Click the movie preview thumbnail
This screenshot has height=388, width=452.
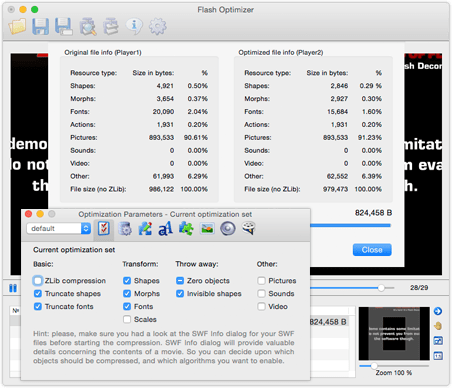(x=394, y=333)
